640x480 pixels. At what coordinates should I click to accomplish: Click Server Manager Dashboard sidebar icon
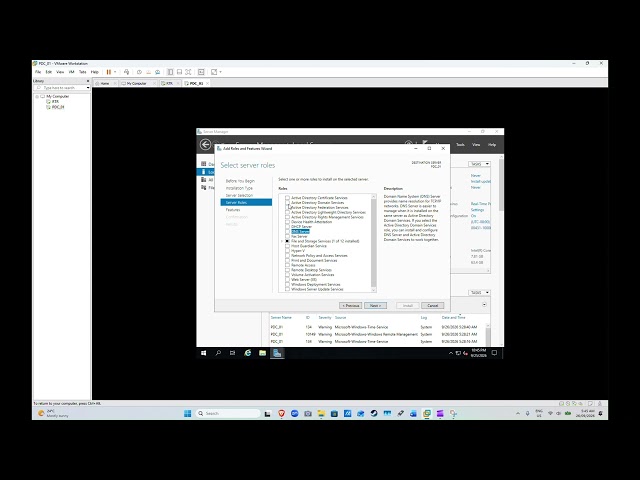(x=204, y=164)
